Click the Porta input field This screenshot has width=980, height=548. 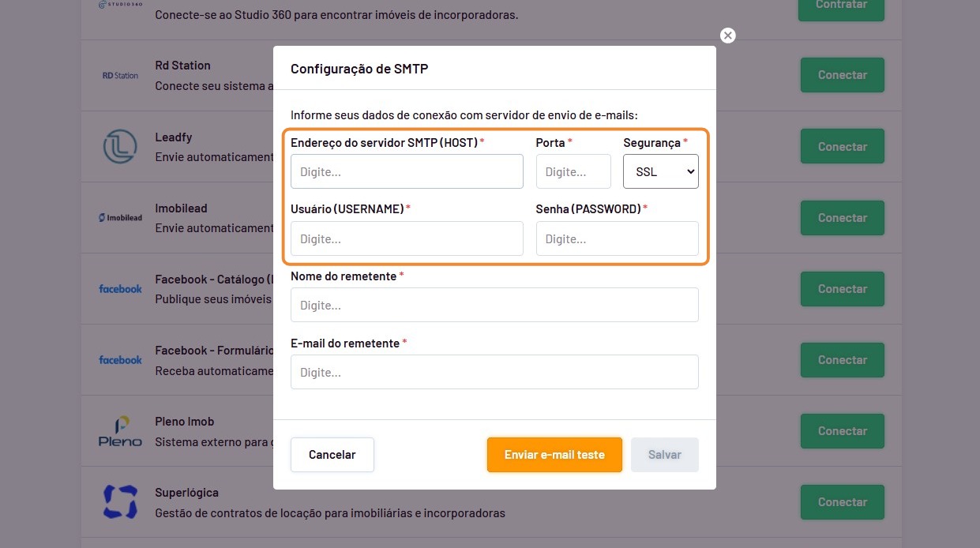coord(573,171)
